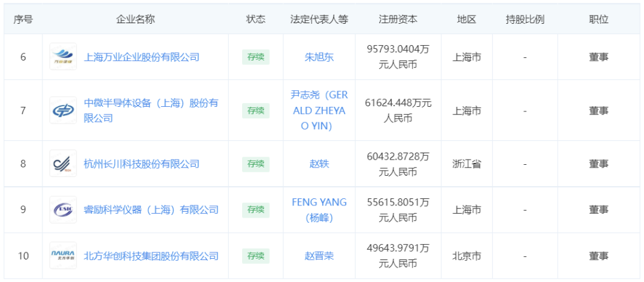644x282 pixels.
Task: Click the 注册资本 column header
Action: click(398, 19)
